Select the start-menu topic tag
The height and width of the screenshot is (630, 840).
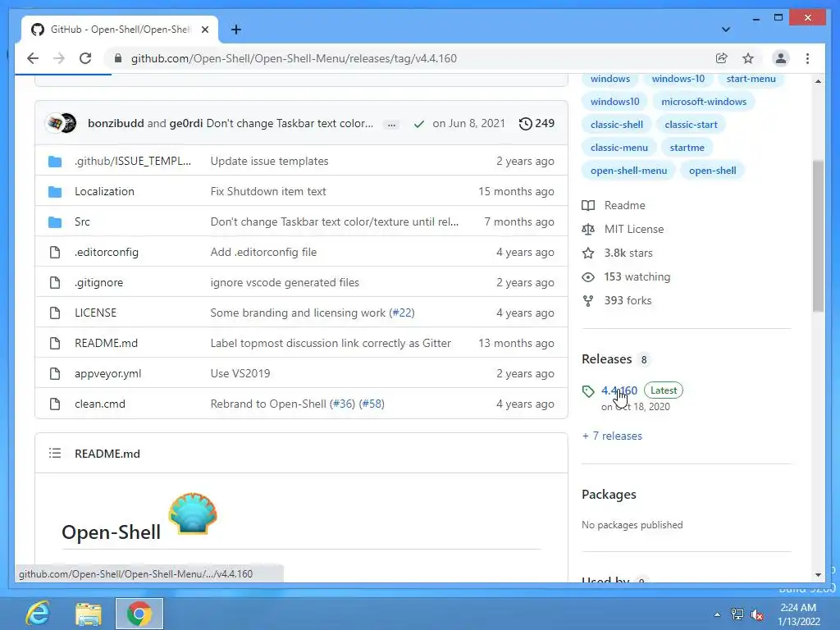click(x=751, y=79)
